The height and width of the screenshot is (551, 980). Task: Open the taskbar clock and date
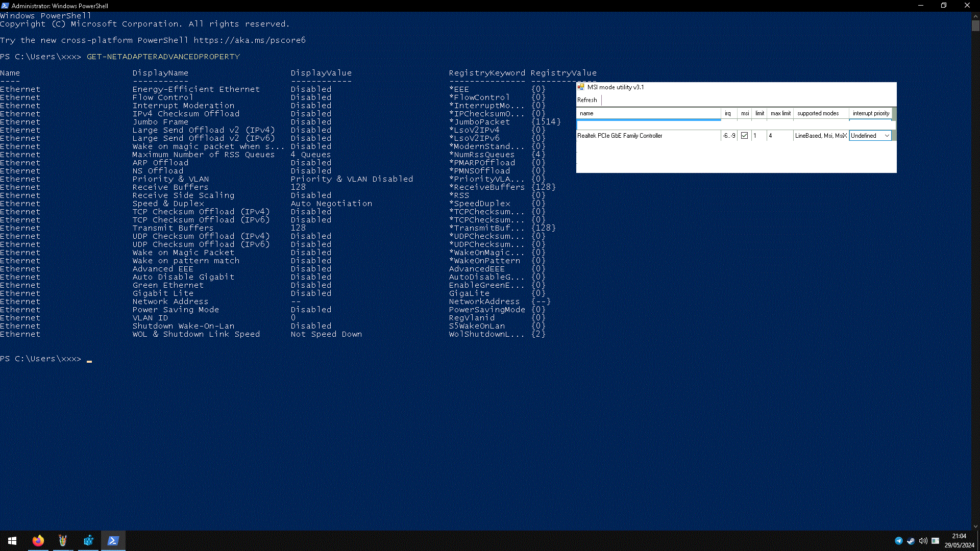(959, 541)
